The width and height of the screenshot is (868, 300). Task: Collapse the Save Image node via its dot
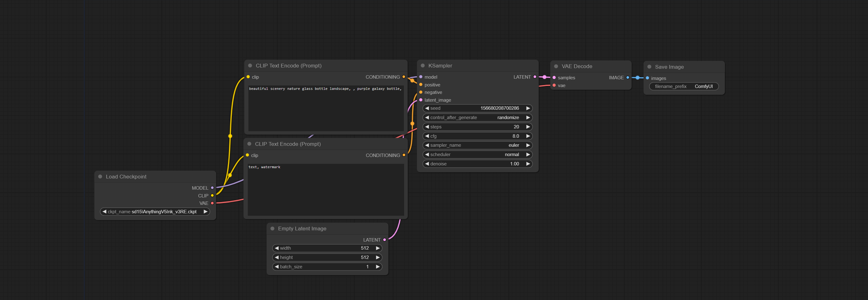(649, 67)
